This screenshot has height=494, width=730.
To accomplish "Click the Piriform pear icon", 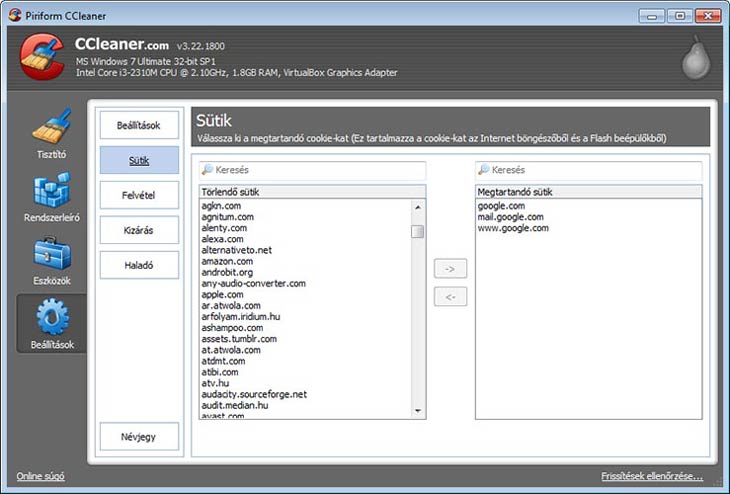I will point(695,60).
